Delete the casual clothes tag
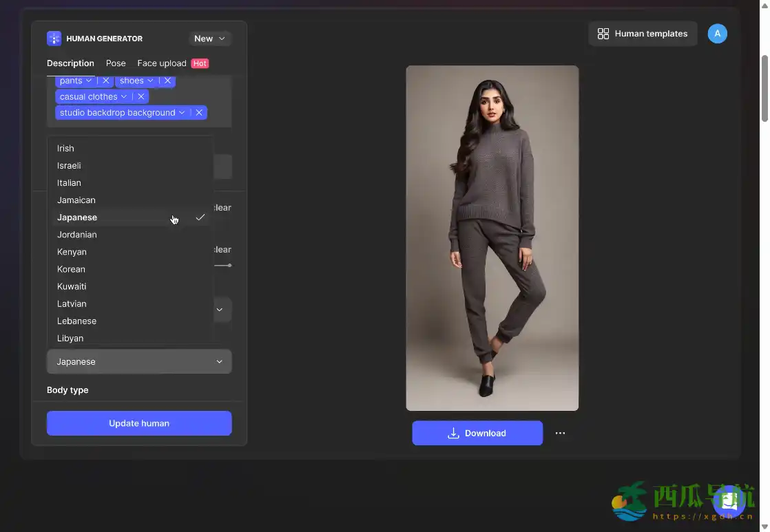The image size is (770, 532). [141, 96]
